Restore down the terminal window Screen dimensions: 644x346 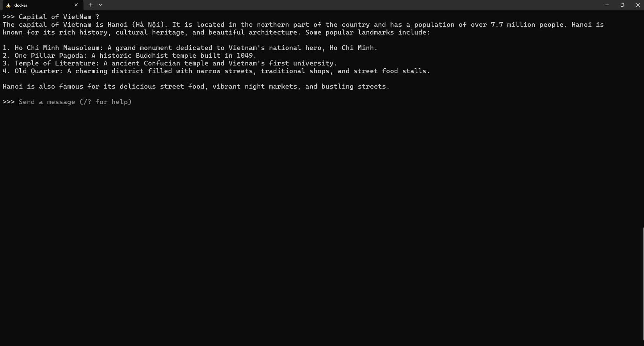tap(622, 5)
